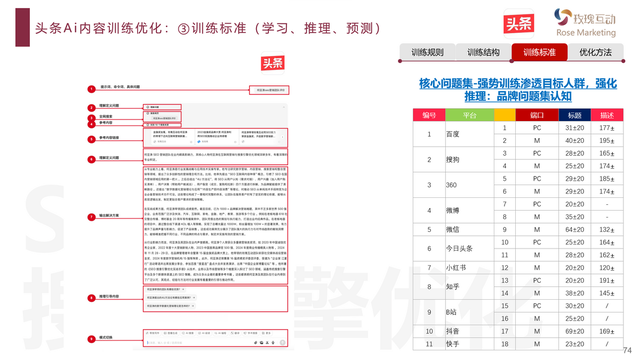Select the 知乎 platform cell

(469, 287)
